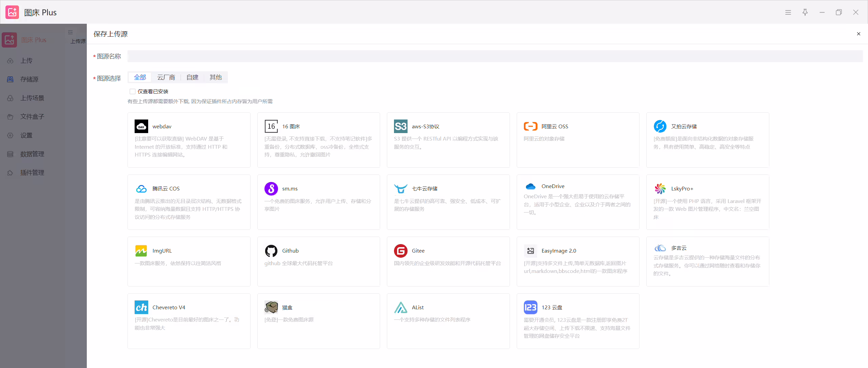Viewport: 868px width, 368px height.
Task: Choose the Github octocat icon
Action: click(271, 251)
